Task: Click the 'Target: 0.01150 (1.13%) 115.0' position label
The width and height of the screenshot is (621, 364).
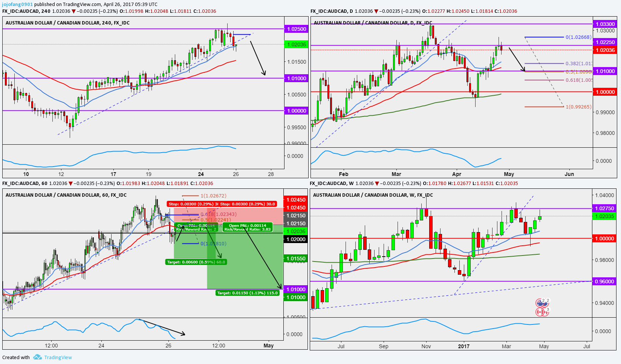Action: pos(248,293)
